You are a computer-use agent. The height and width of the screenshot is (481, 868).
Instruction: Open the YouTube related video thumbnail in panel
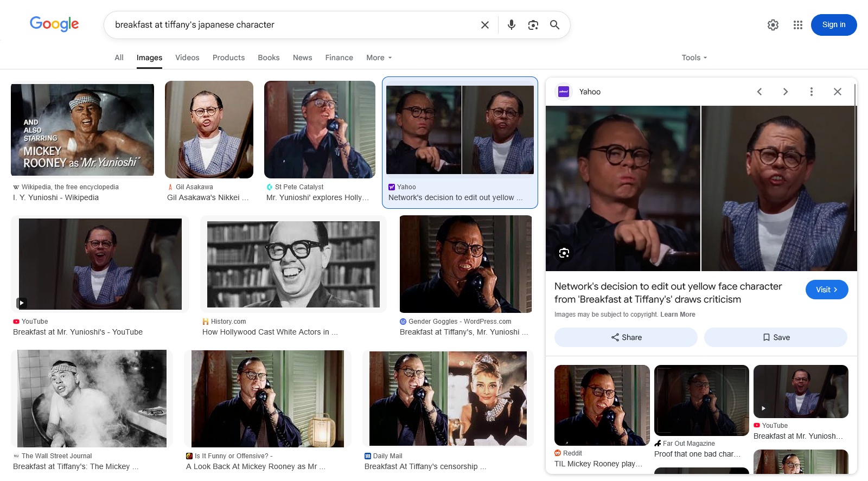[801, 392]
